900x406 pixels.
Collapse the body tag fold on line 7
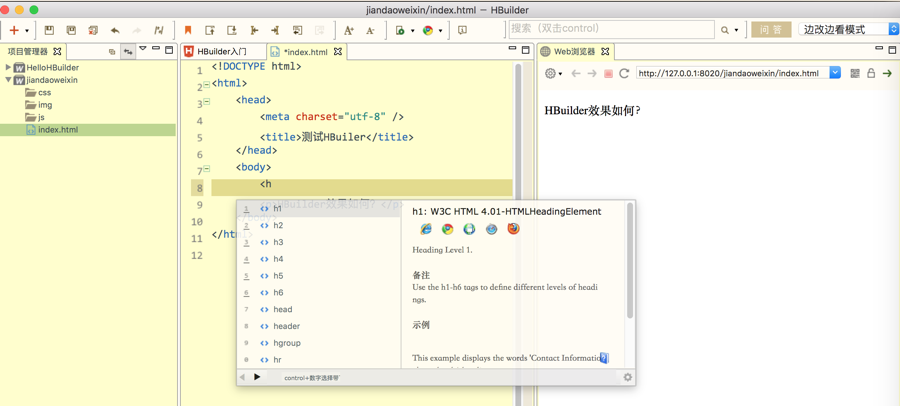(x=207, y=169)
